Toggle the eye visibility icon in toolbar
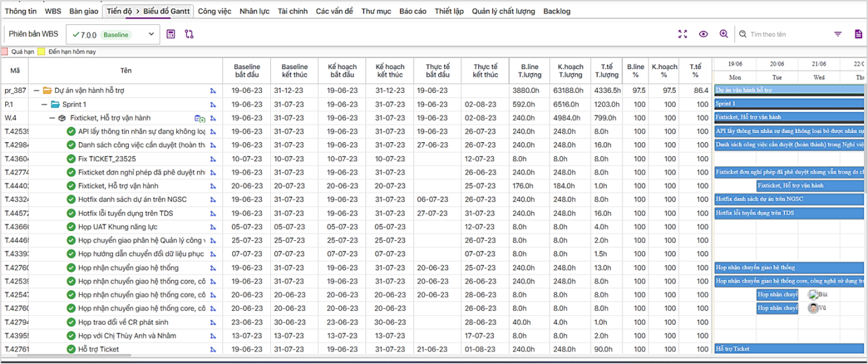This screenshot has width=868, height=364. (704, 34)
